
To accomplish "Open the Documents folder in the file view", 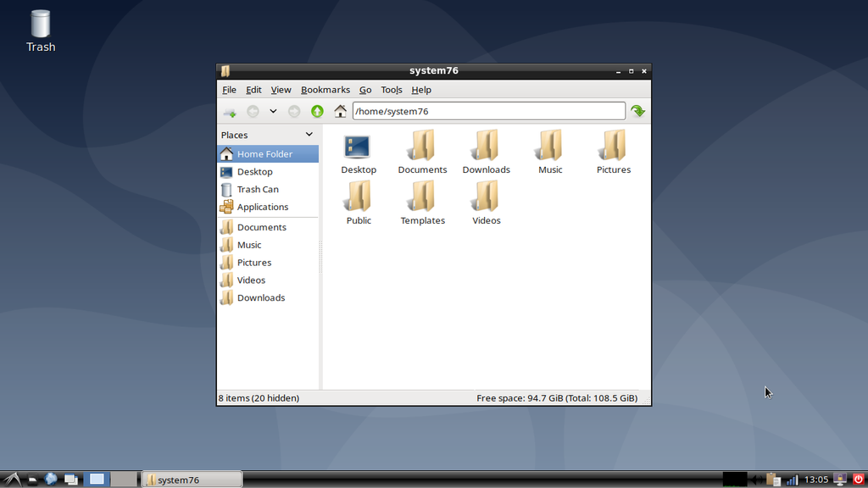I will click(422, 147).
